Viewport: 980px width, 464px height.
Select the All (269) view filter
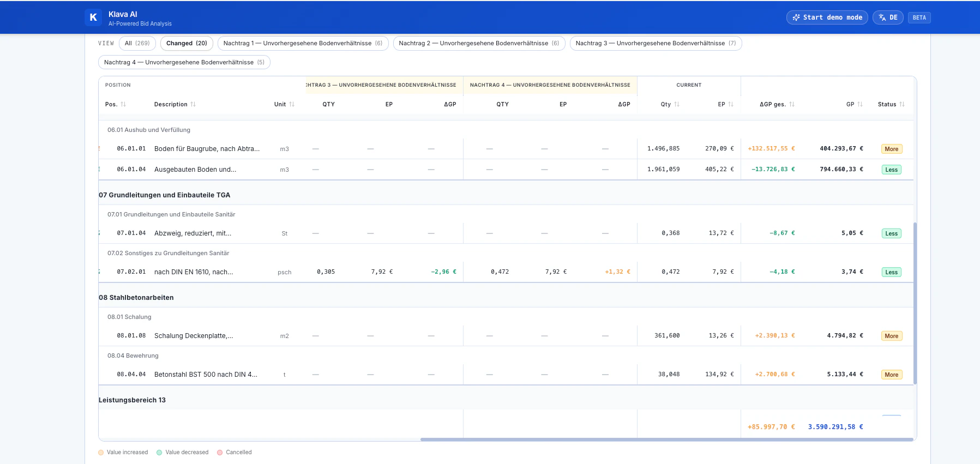137,43
